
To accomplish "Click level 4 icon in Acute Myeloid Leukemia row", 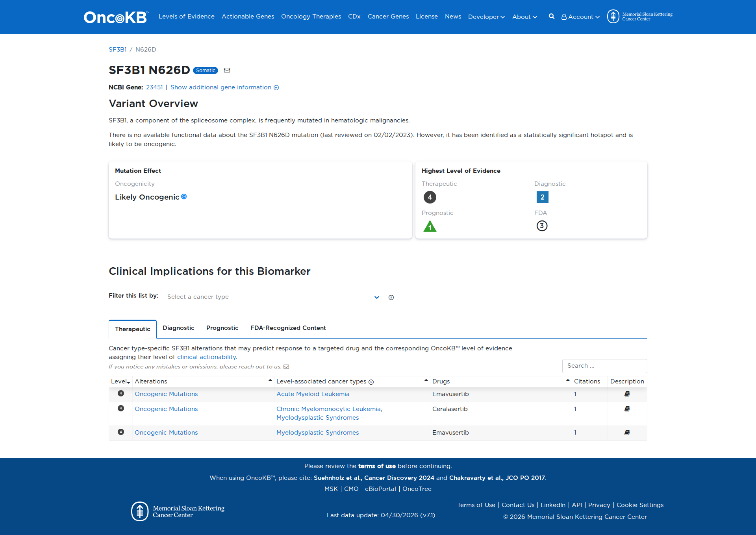I will pos(121,393).
